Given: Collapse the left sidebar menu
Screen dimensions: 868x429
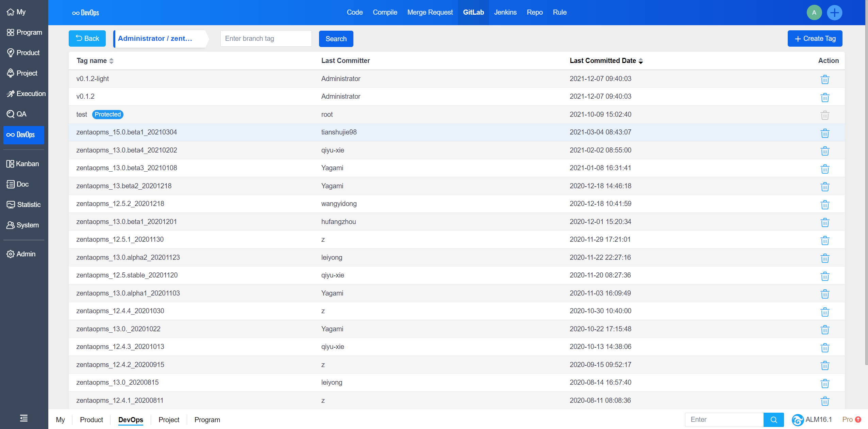Looking at the screenshot, I should [24, 418].
